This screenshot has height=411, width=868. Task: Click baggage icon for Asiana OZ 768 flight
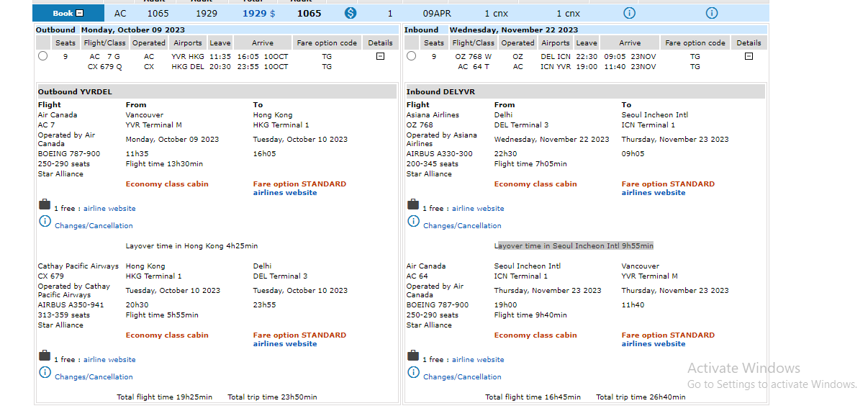[x=413, y=205]
